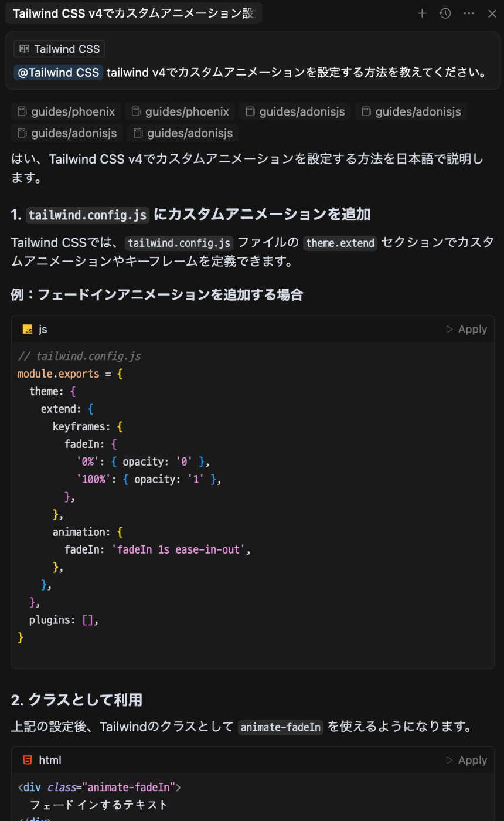Click the Tailwind CSS docs context chip
This screenshot has height=821, width=504.
pyautogui.click(x=59, y=49)
